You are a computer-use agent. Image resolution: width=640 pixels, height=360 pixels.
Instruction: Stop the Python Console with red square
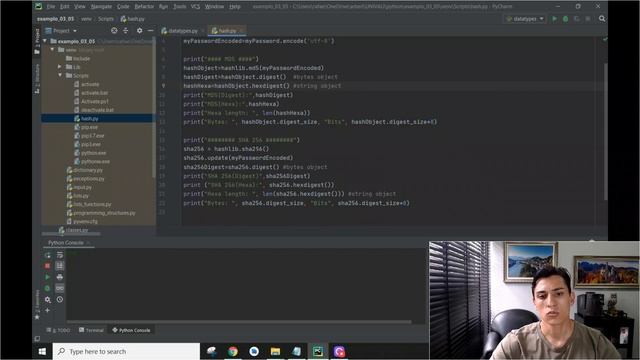(47, 266)
